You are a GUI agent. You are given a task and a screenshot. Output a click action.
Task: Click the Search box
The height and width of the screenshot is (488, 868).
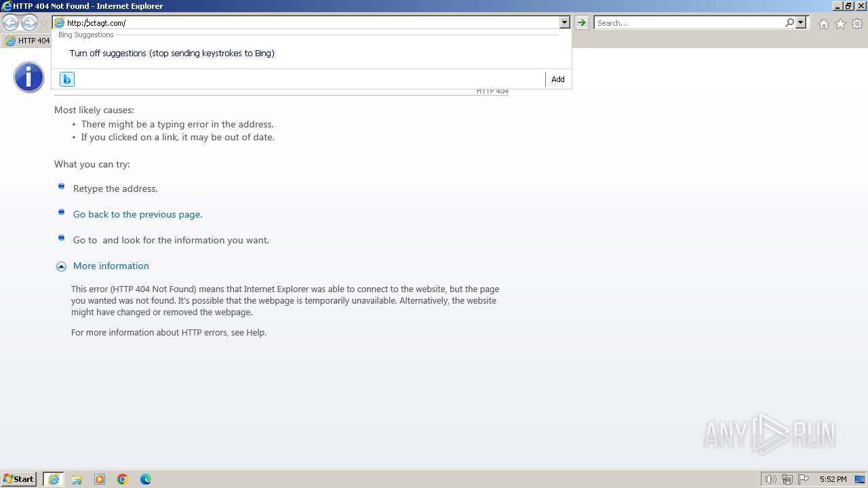689,23
